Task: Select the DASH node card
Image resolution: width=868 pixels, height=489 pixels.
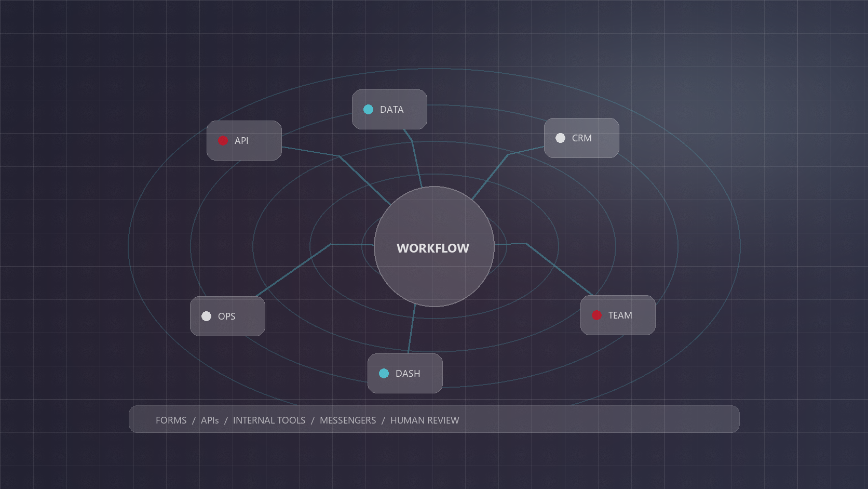Action: [405, 374]
